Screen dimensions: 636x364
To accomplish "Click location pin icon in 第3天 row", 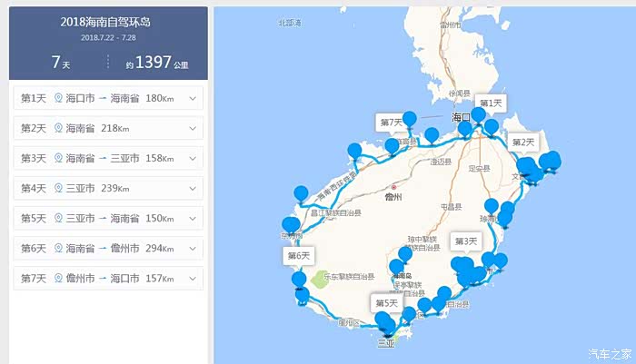I will [58, 158].
